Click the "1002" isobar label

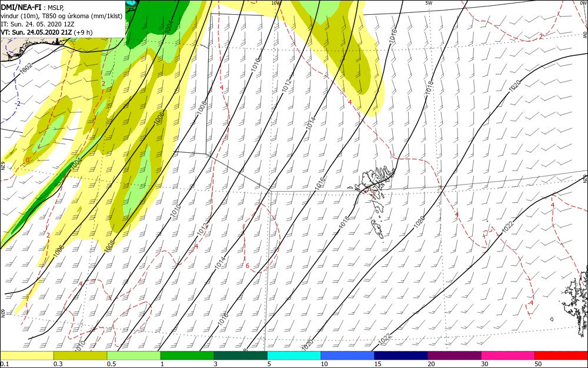pyautogui.click(x=26, y=68)
